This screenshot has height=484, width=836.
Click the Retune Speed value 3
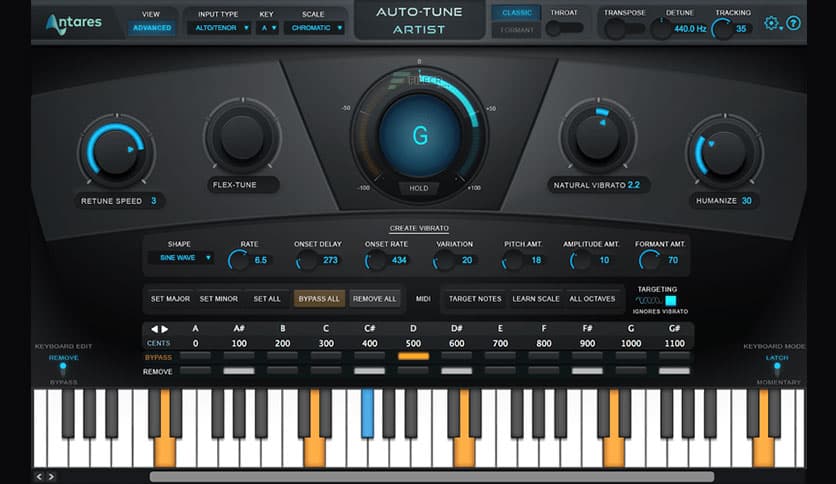tap(154, 201)
